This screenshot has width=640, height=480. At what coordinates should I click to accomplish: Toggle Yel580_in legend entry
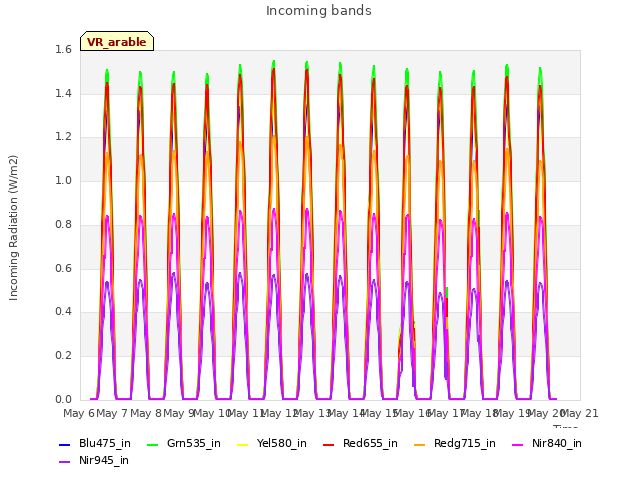(x=272, y=443)
